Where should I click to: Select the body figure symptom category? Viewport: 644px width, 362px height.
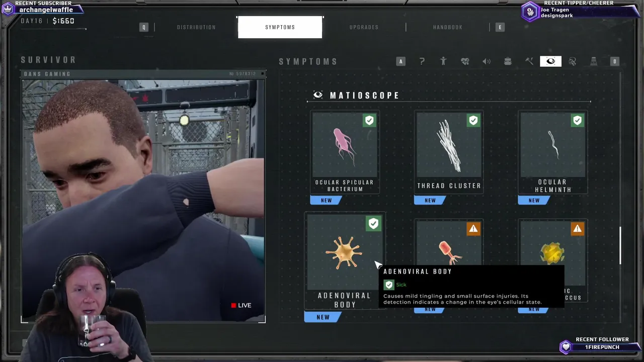[443, 61]
